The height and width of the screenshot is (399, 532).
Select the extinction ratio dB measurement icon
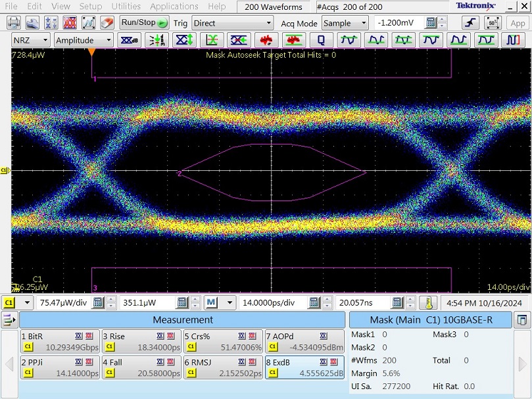[x=128, y=40]
